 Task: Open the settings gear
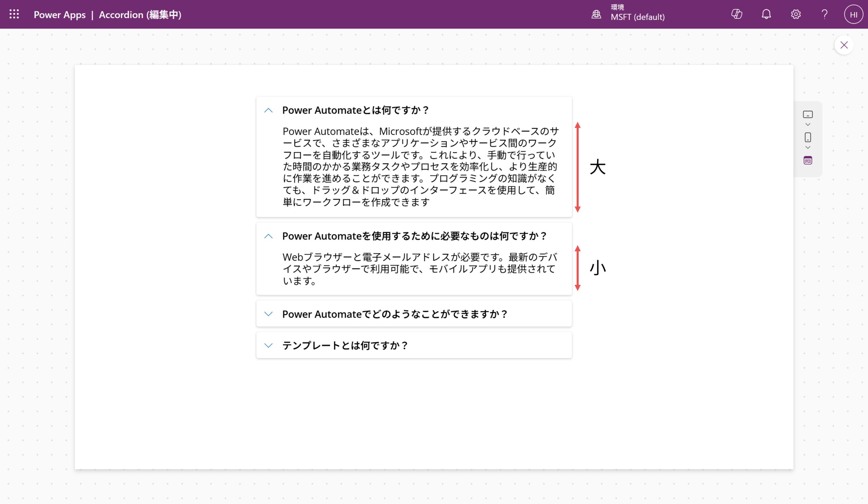point(796,14)
